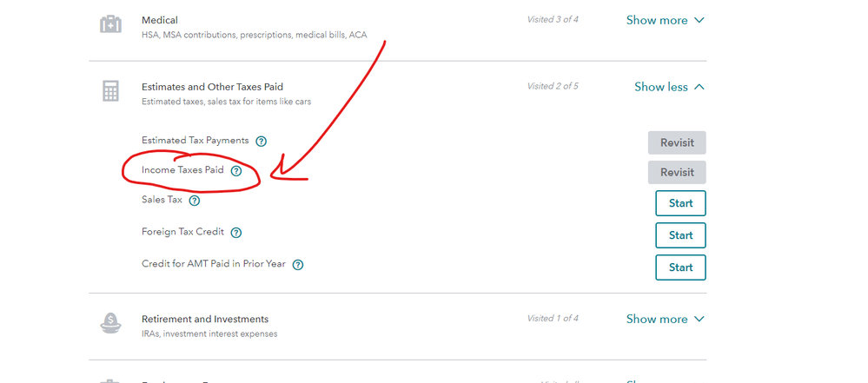Click the Retirement money bowl icon

(x=110, y=323)
